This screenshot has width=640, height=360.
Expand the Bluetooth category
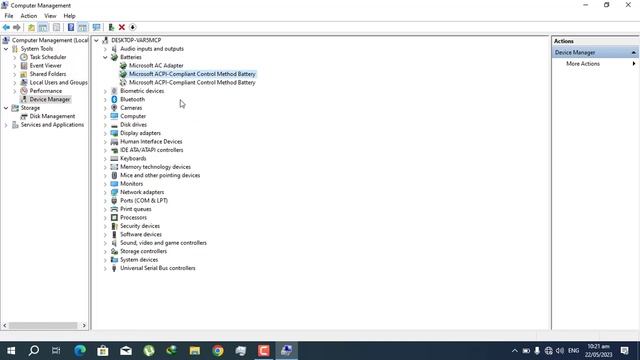(x=105, y=100)
